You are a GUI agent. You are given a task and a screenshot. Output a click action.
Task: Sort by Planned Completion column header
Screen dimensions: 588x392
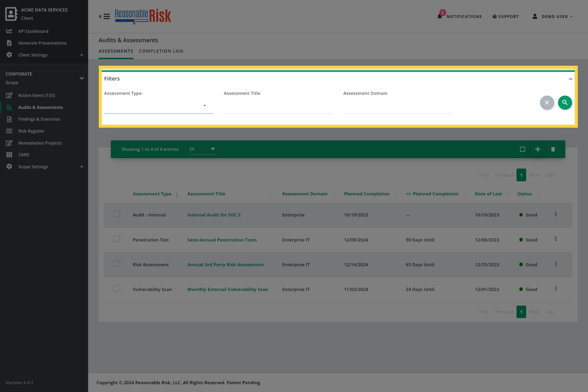367,194
